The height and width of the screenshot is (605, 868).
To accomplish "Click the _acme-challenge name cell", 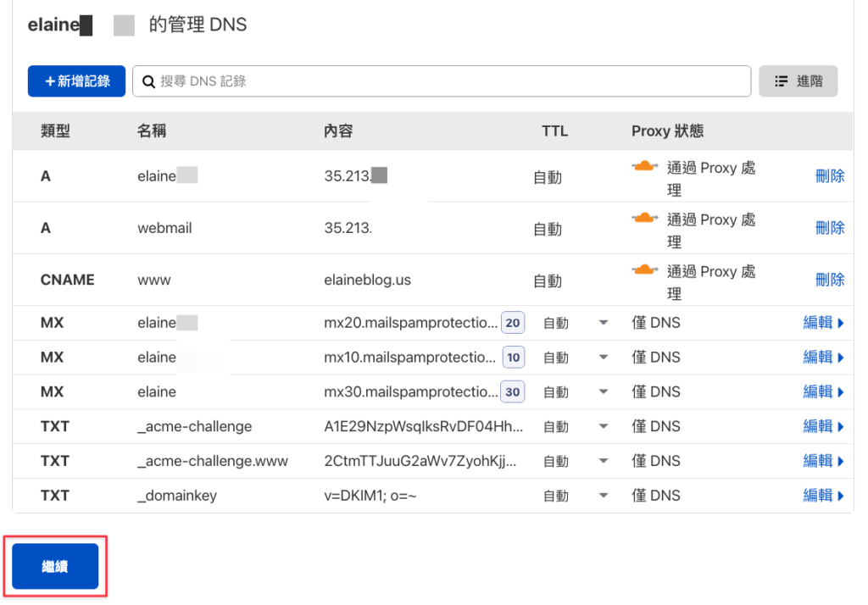I will pos(194,427).
